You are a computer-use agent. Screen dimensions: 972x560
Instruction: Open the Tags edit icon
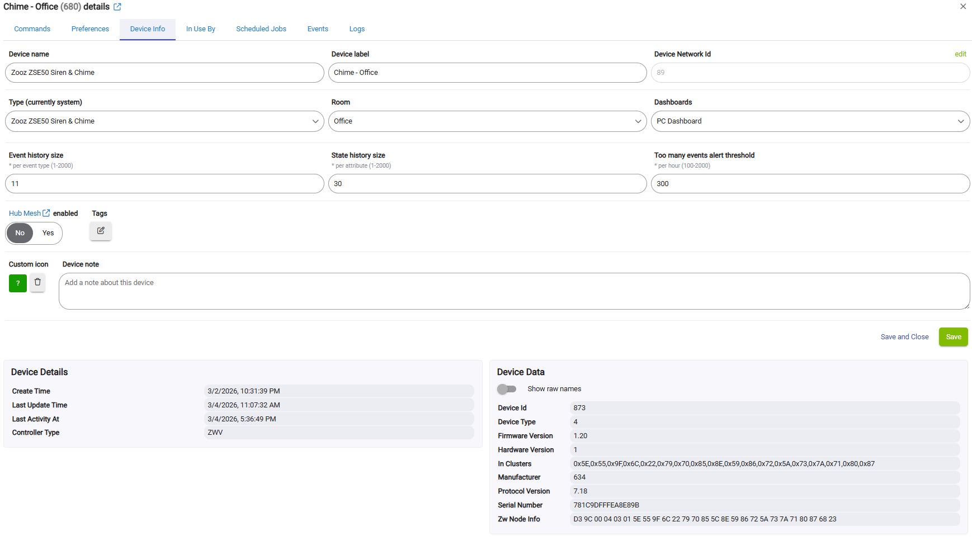click(x=101, y=231)
